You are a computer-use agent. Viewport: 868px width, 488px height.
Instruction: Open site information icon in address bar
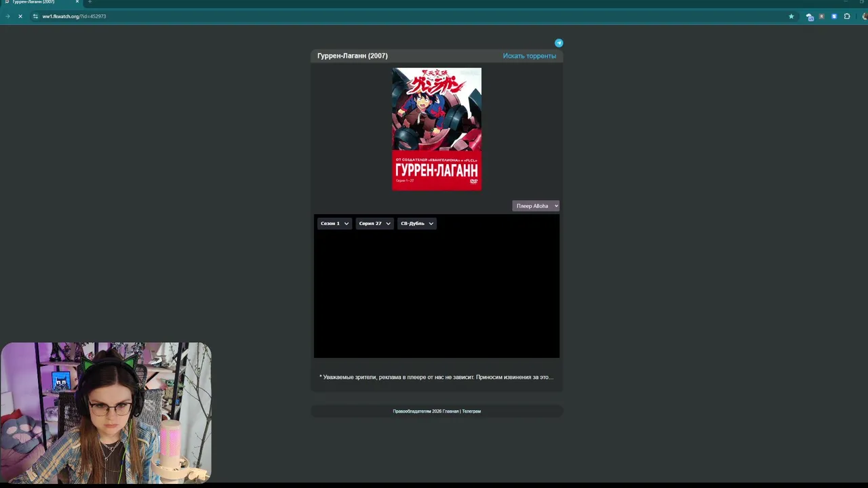pyautogui.click(x=35, y=16)
